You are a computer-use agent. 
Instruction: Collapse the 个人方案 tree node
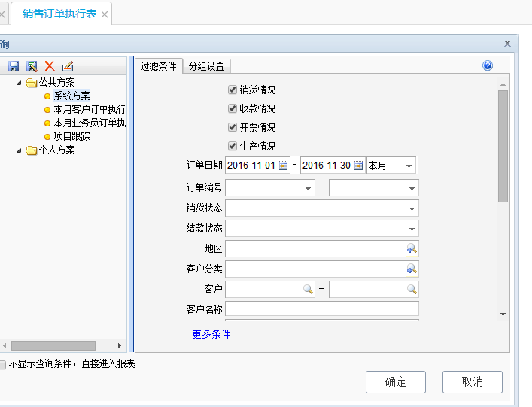(x=19, y=150)
